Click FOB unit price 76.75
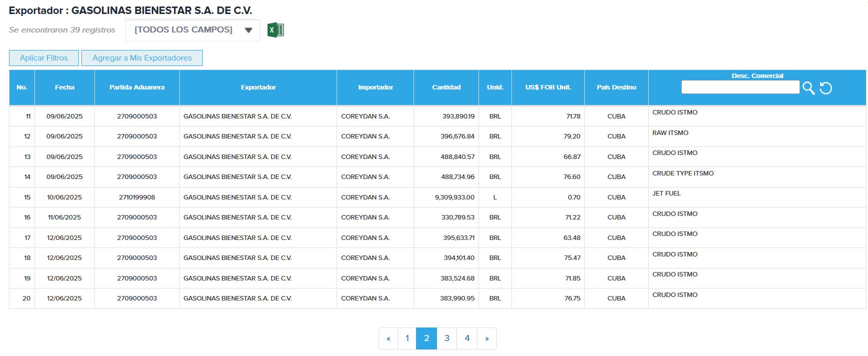This screenshot has width=868, height=356. click(x=572, y=298)
